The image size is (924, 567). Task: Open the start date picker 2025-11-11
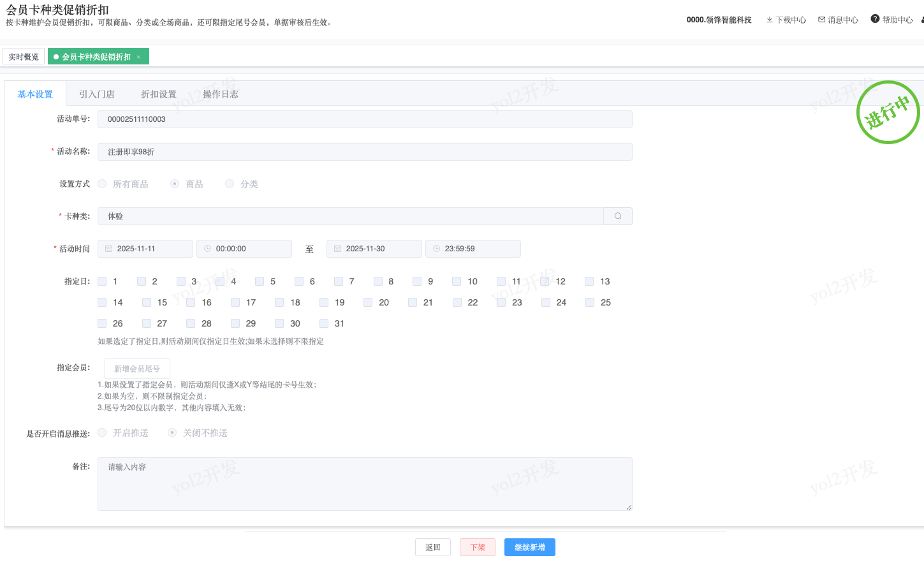145,249
